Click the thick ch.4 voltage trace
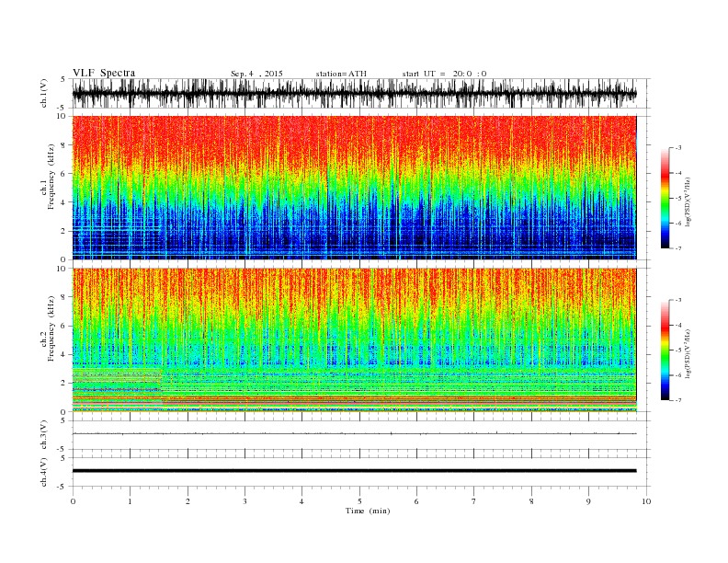 click(354, 471)
